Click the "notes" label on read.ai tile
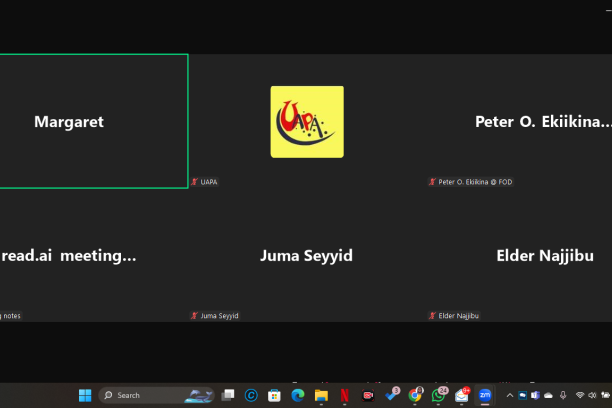The width and height of the screenshot is (612, 408). [x=12, y=316]
